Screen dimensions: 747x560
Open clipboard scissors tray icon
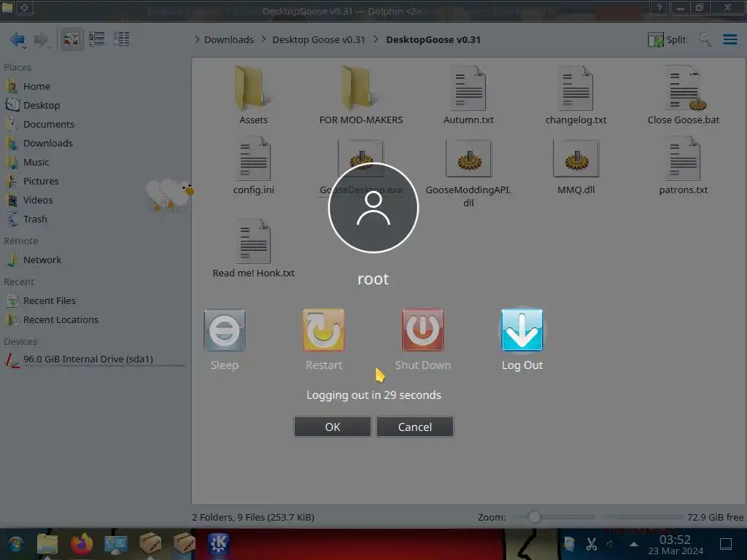pyautogui.click(x=591, y=544)
